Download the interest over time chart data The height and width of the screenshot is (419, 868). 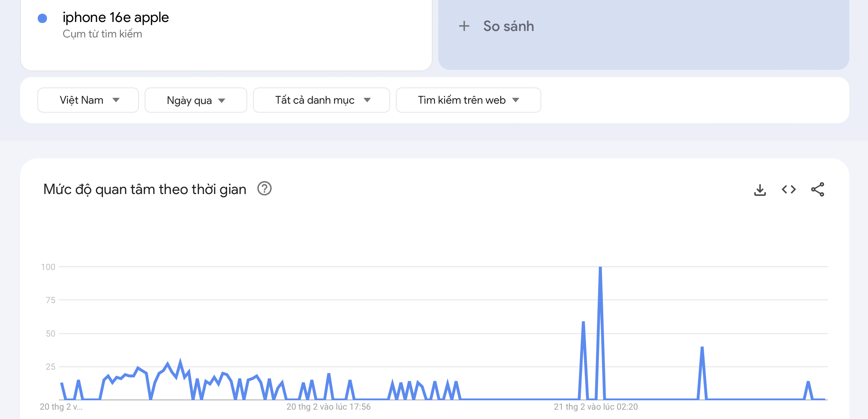(760, 190)
